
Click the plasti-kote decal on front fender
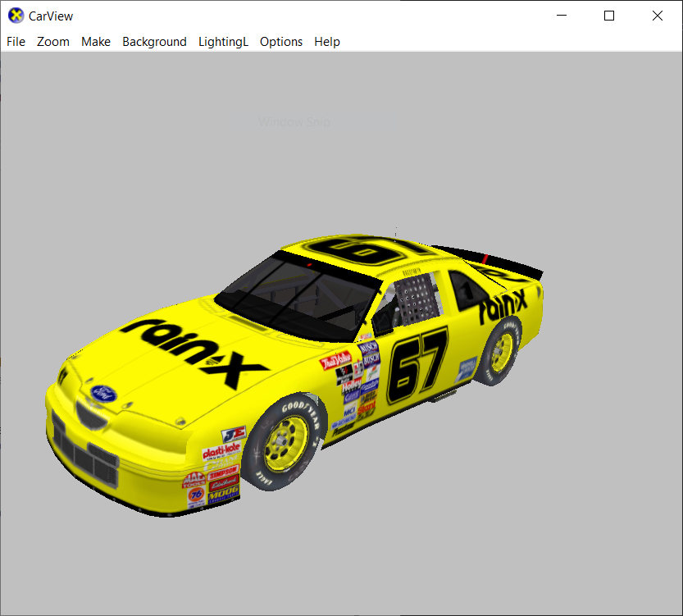(221, 453)
